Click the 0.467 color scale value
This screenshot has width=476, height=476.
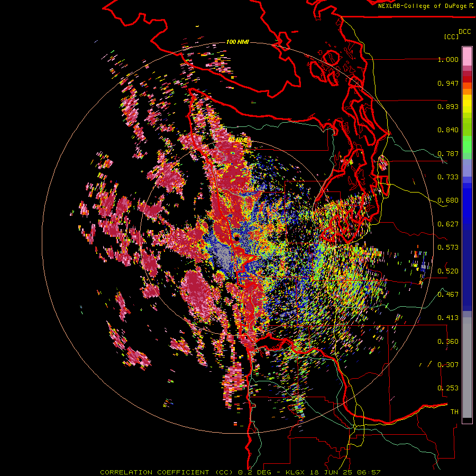point(448,295)
